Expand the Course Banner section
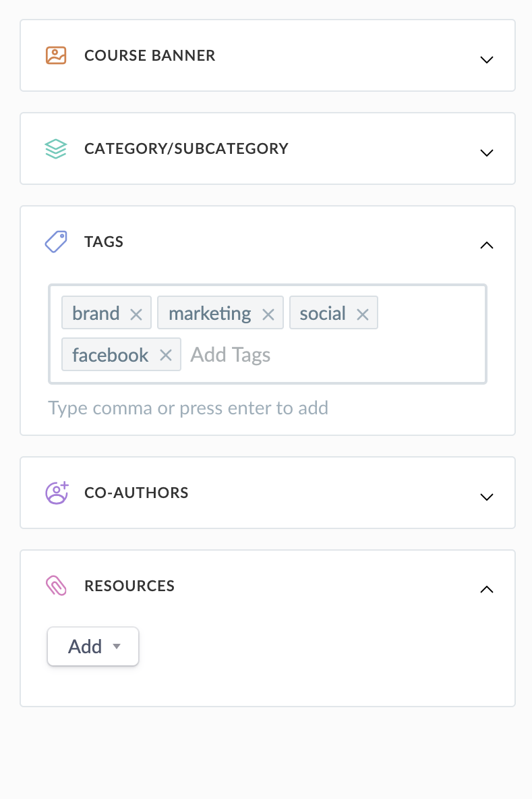Viewport: 532px width, 799px height. point(486,59)
